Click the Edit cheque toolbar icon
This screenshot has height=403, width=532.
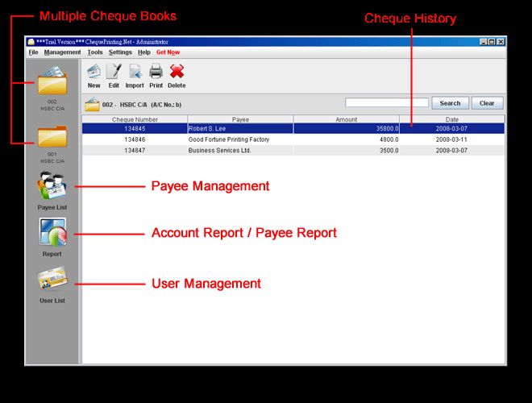[114, 73]
